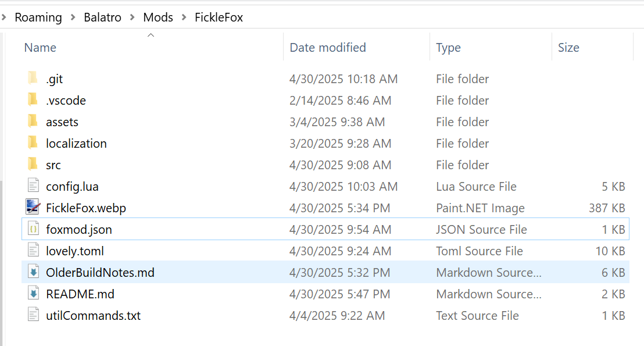644x346 pixels.
Task: Click the assets folder icon
Action: pos(33,122)
